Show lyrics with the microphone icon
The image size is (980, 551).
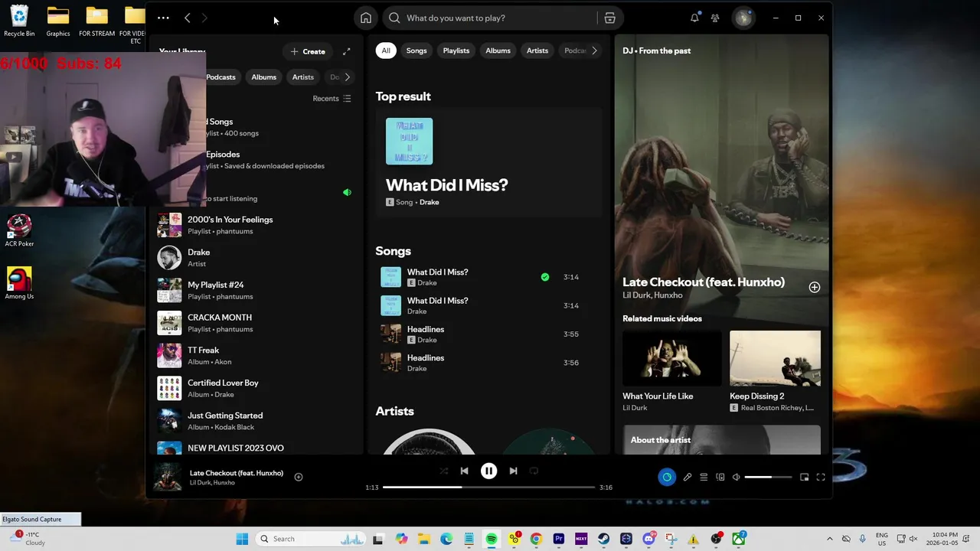(x=688, y=477)
